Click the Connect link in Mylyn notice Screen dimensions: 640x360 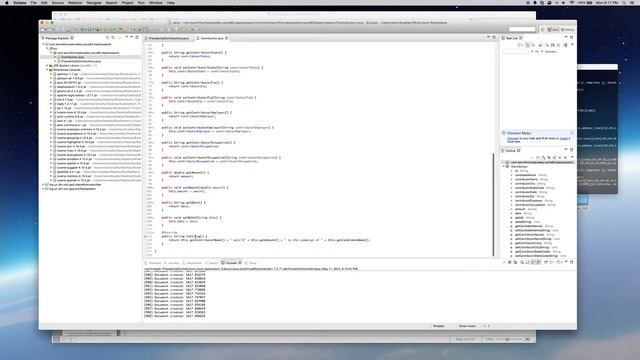tap(513, 138)
